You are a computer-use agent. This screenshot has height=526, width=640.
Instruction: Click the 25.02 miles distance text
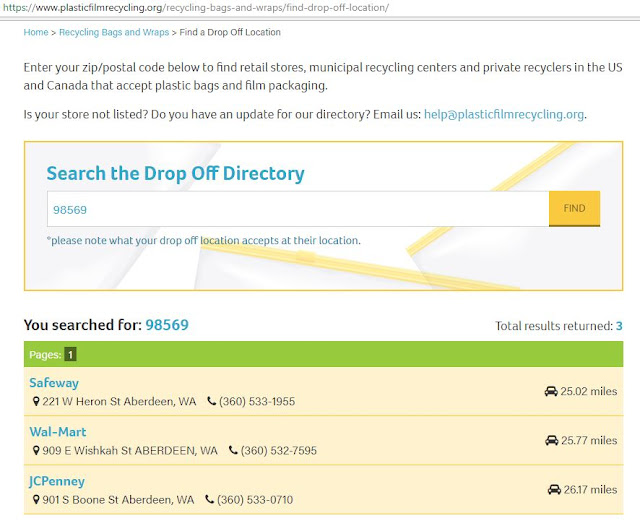coord(589,391)
